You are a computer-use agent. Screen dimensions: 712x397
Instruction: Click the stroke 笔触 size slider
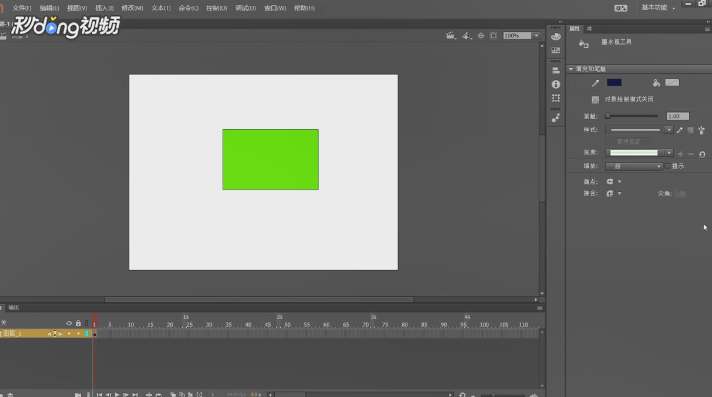[x=632, y=116]
